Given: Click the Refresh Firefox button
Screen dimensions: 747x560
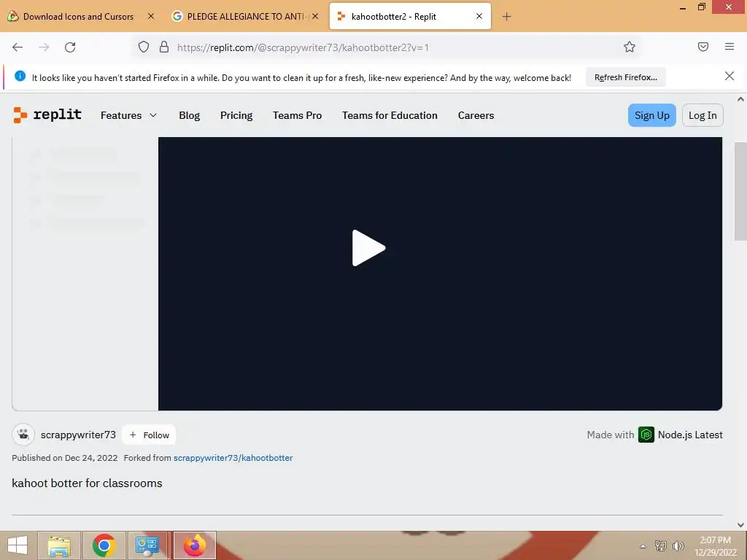Looking at the screenshot, I should click(x=625, y=77).
